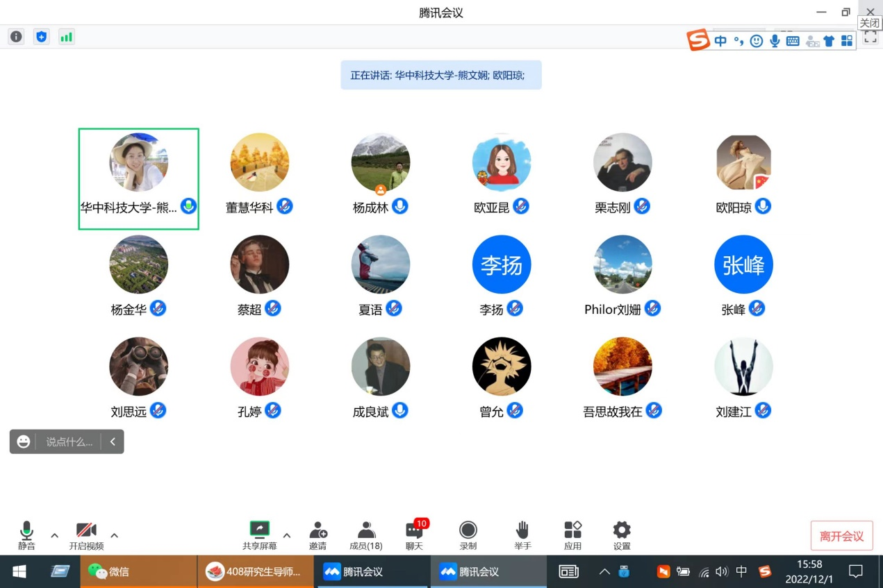
Task: Check the green network signal icon
Action: pyautogui.click(x=66, y=37)
